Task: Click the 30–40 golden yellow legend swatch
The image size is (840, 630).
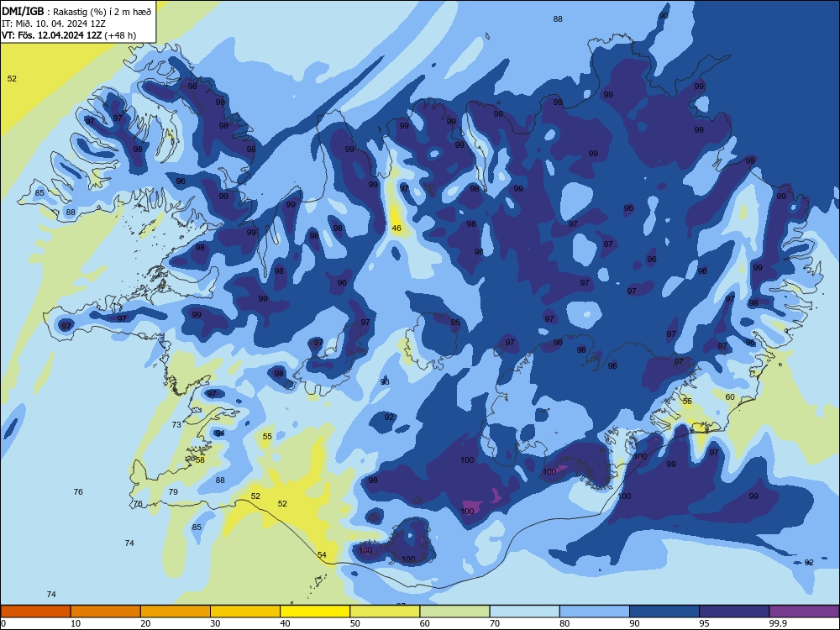Action: [245, 612]
